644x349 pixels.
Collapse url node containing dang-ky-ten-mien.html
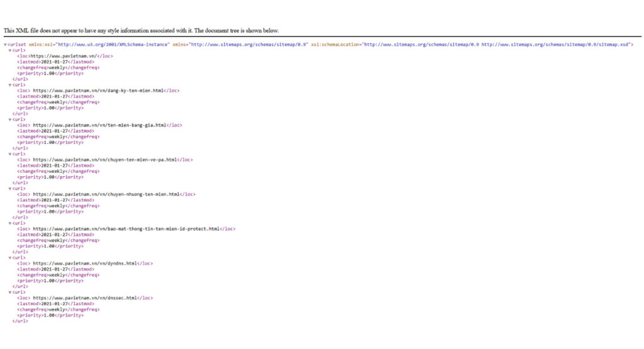[10, 85]
